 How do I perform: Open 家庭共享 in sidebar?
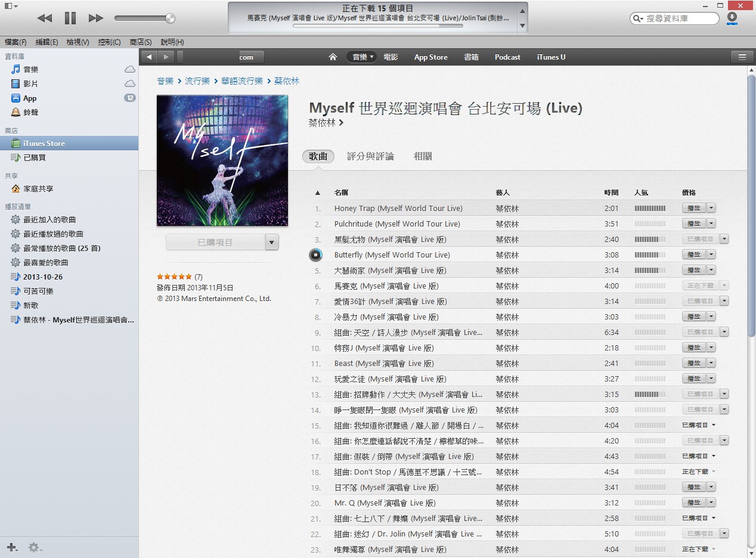tap(38, 189)
